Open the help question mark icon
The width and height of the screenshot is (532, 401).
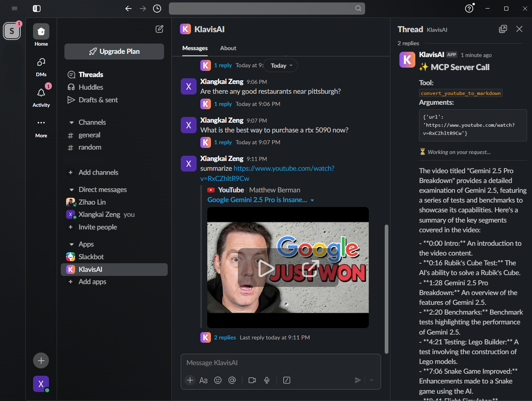(469, 8)
